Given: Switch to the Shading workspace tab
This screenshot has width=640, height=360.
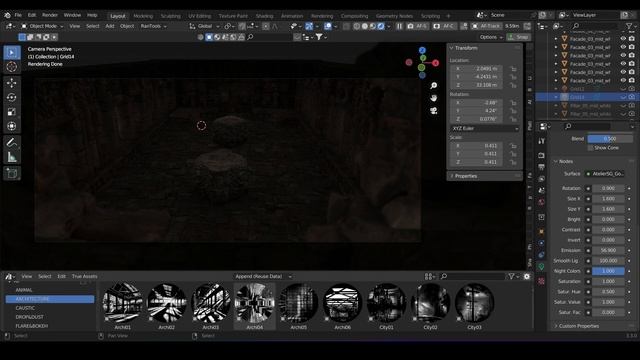Looking at the screenshot, I should tap(264, 16).
